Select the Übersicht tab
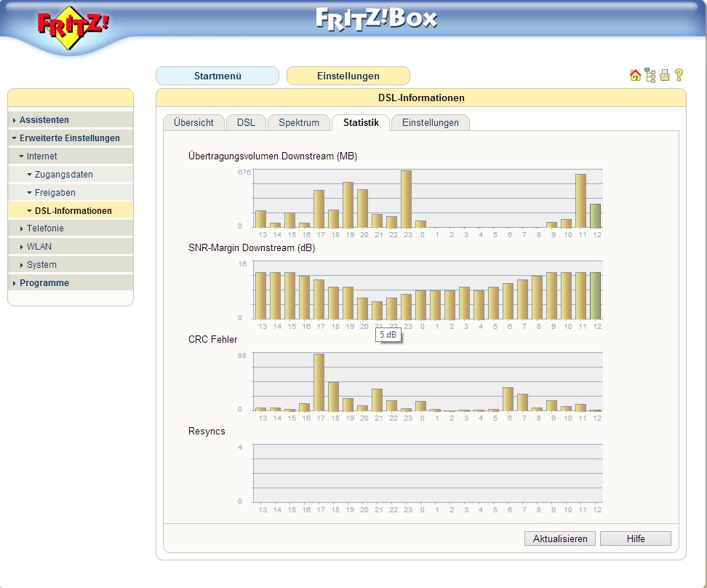 [x=194, y=123]
